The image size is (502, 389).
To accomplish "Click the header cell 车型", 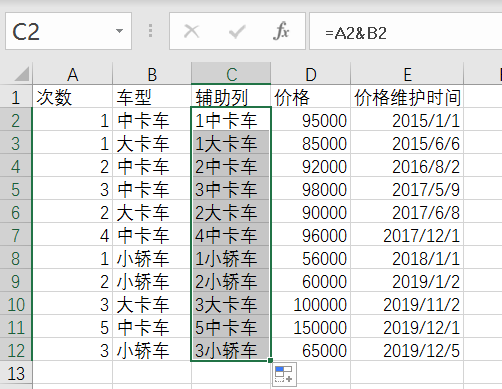I will [152, 96].
